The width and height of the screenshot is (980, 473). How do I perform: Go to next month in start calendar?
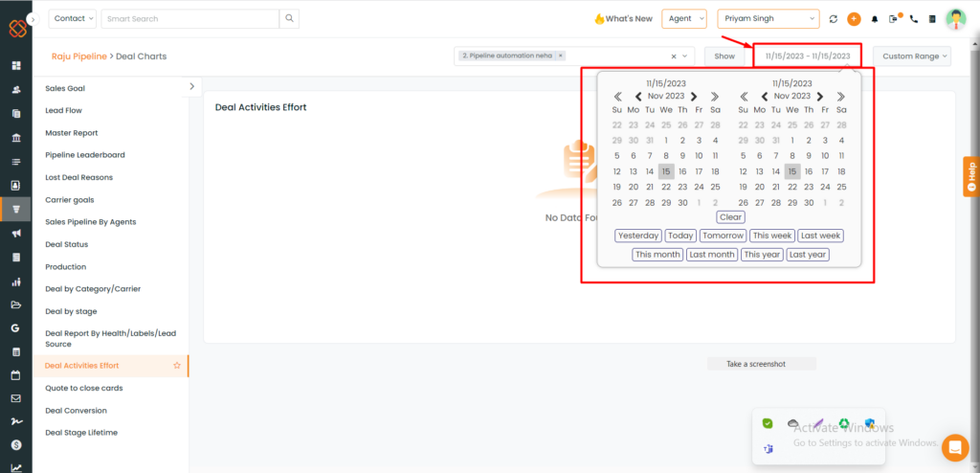tap(694, 97)
